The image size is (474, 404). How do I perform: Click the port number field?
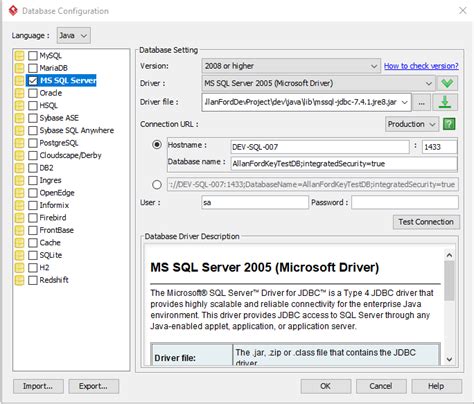pos(439,147)
